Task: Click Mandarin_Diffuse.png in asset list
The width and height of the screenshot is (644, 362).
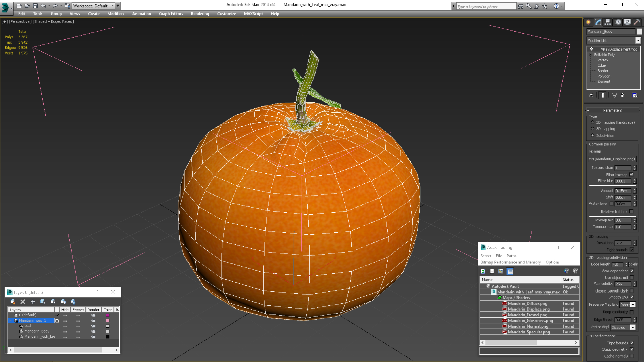Action: click(x=527, y=303)
